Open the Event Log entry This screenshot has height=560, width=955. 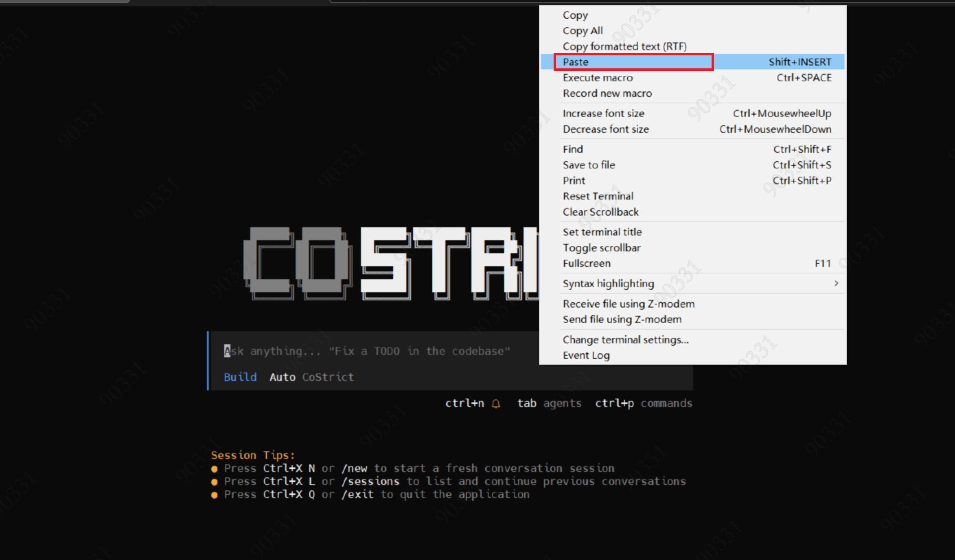[x=586, y=355]
